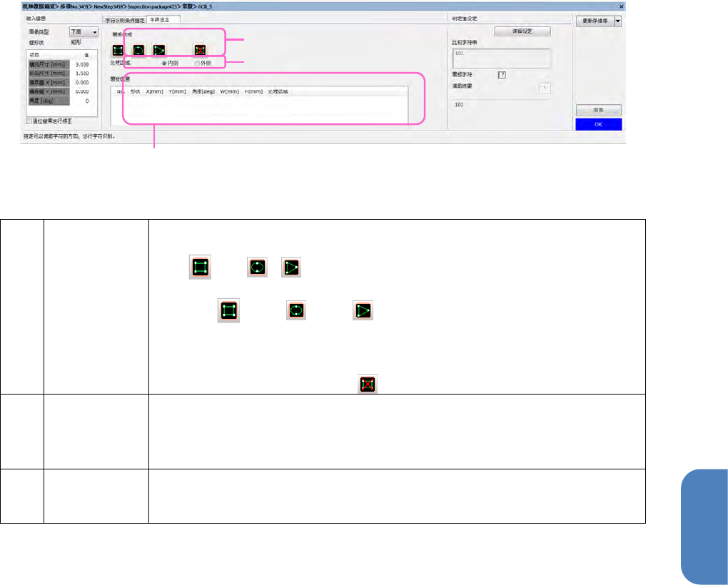Click the 3.039 horizontal size value cell
Viewport: 728px width, 585px height.
click(82, 64)
